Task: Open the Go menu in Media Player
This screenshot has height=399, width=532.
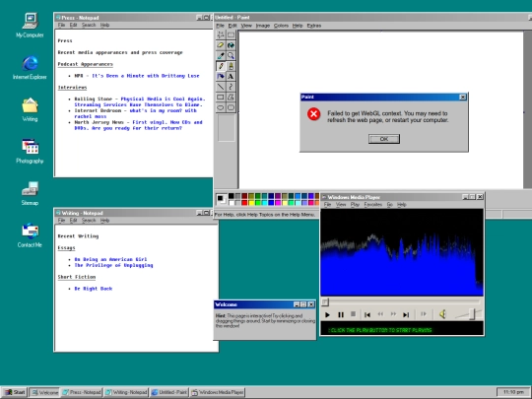Action: pyautogui.click(x=390, y=205)
